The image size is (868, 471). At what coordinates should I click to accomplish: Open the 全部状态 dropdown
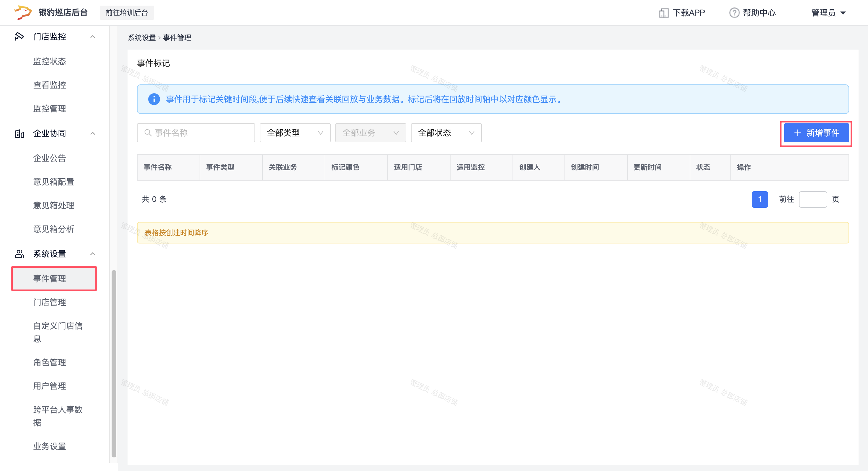click(446, 133)
